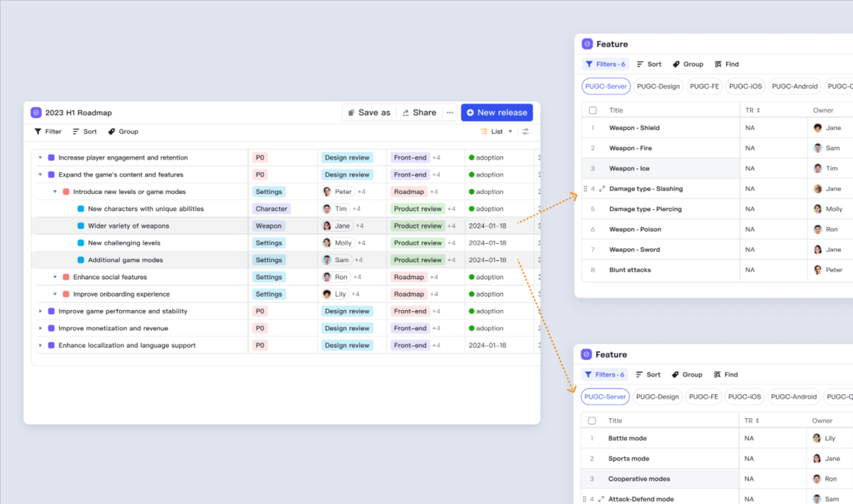
Task: Click Sort in Roadmap toolbar
Action: 85,132
